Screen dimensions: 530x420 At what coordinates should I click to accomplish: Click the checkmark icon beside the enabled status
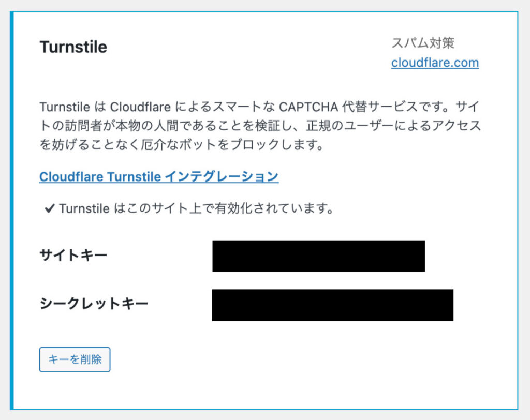point(50,209)
